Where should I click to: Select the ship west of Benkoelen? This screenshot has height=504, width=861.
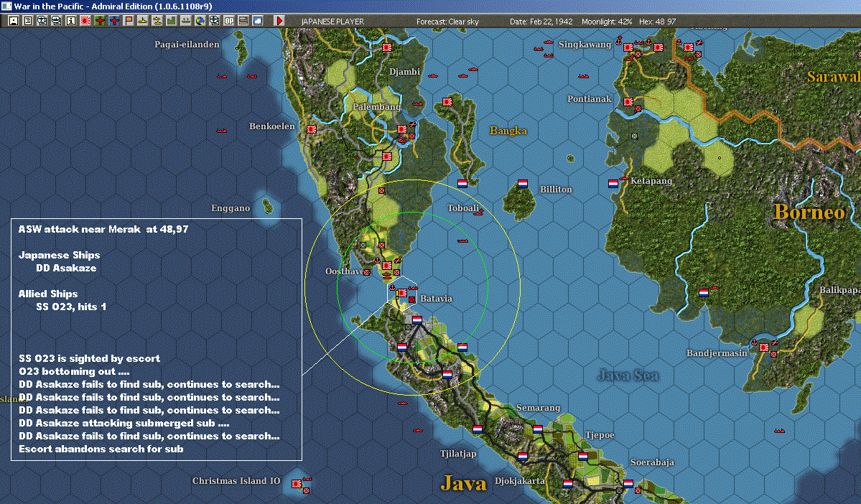222,130
